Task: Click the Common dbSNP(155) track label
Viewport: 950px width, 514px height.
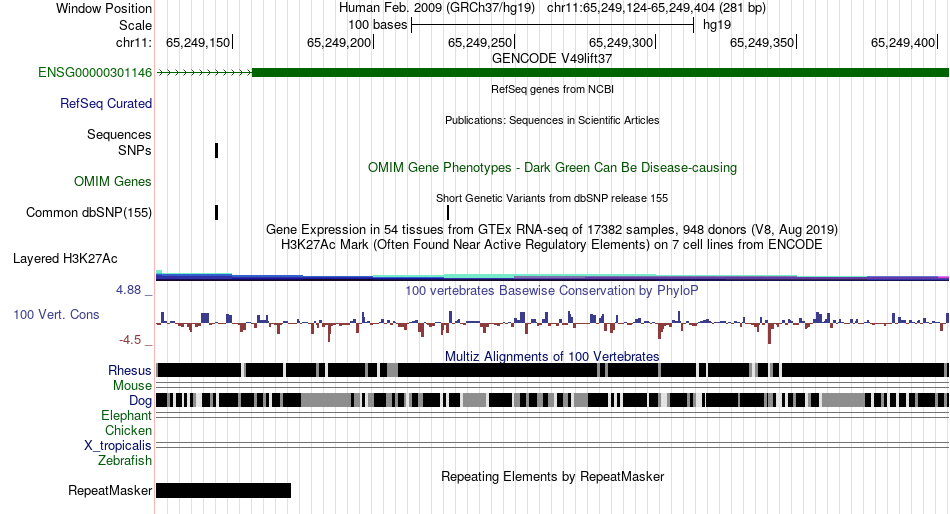Action: coord(88,213)
